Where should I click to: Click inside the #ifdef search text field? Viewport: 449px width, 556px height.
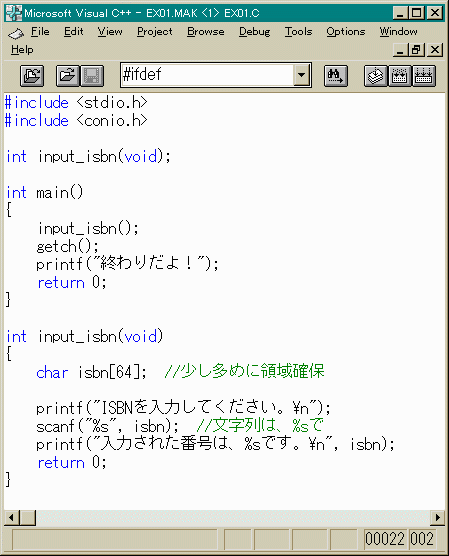[207, 75]
